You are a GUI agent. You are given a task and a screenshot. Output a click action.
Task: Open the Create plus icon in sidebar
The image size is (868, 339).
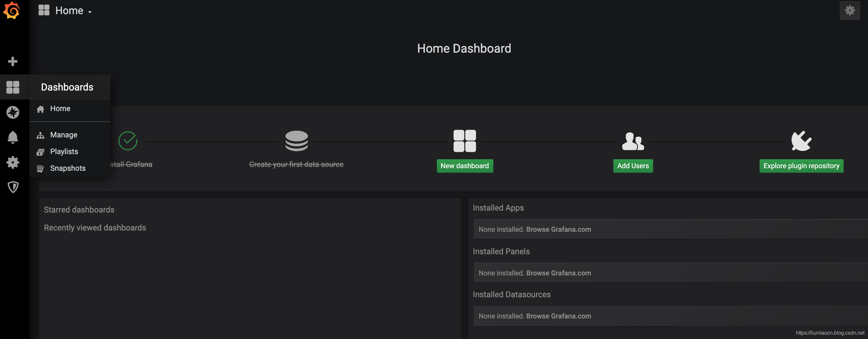coord(13,61)
